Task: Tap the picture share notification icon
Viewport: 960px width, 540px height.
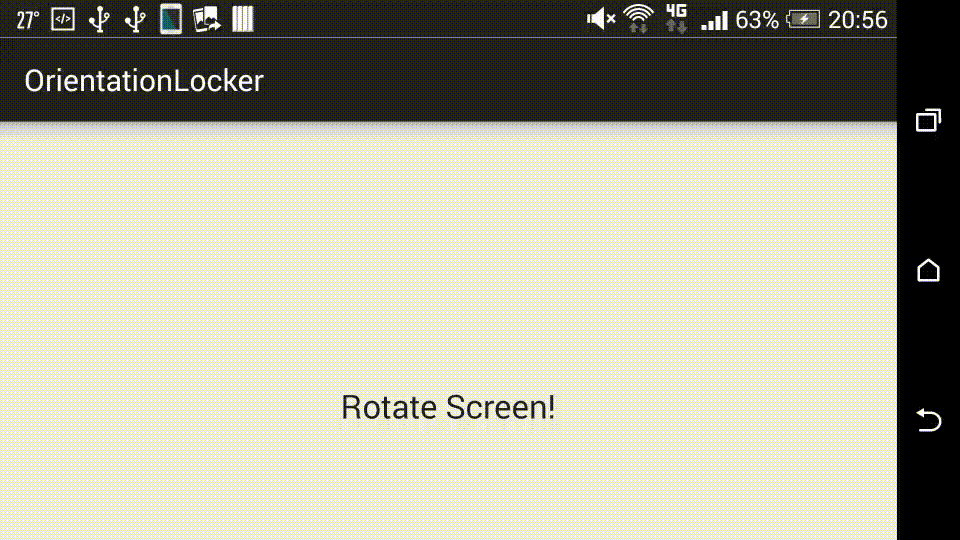Action: point(206,20)
